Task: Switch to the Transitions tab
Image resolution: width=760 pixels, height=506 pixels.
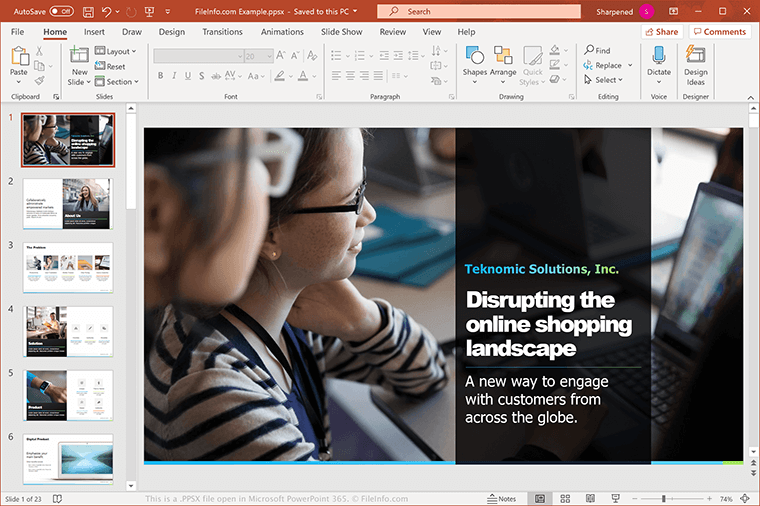Action: coord(222,32)
